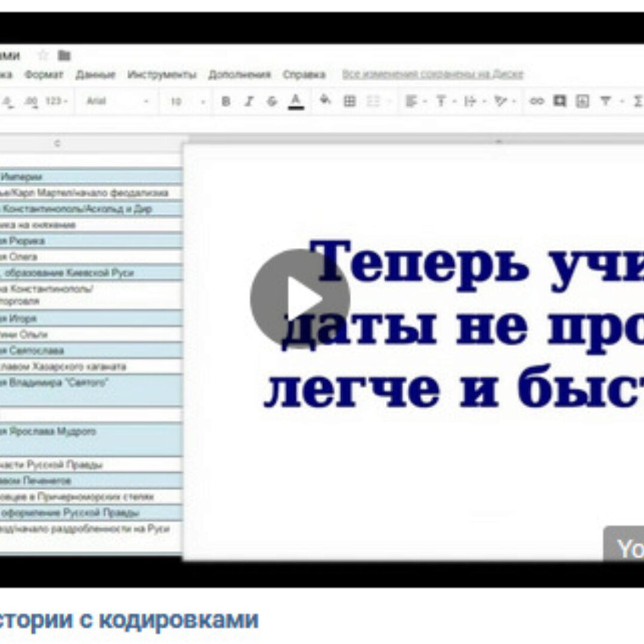The width and height of the screenshot is (644, 644).
Task: Click the changes saved to Drive link
Action: coord(432,75)
